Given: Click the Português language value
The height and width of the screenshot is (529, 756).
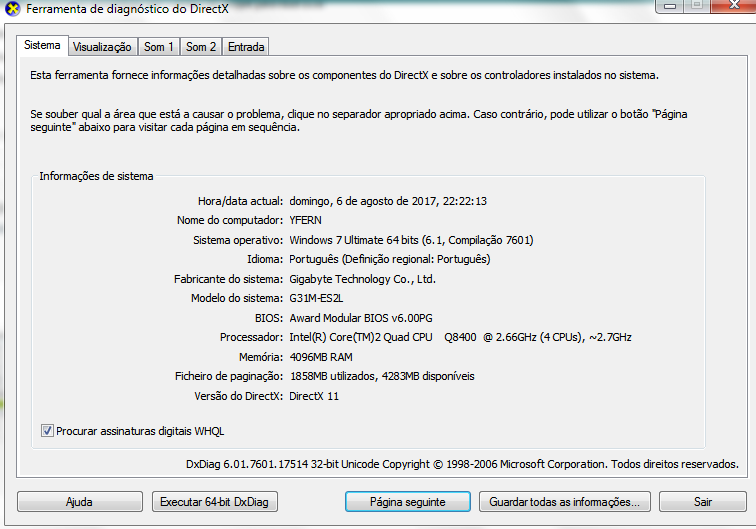Looking at the screenshot, I should click(390, 259).
